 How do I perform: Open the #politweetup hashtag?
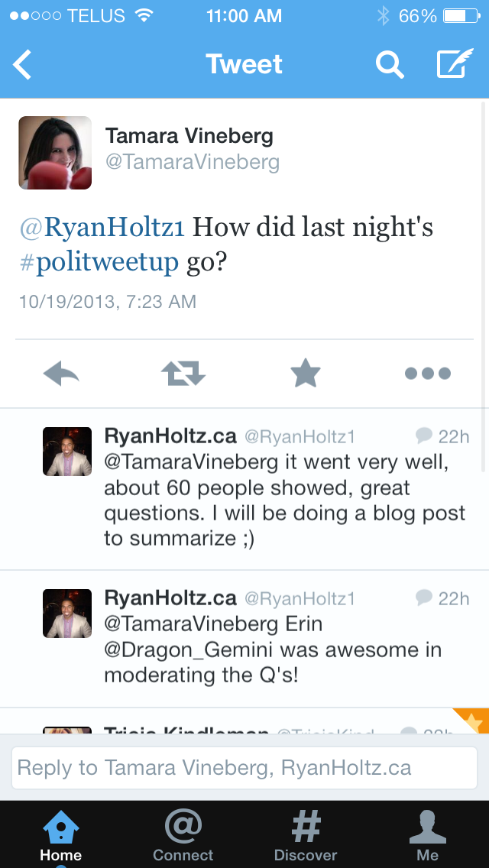[99, 262]
